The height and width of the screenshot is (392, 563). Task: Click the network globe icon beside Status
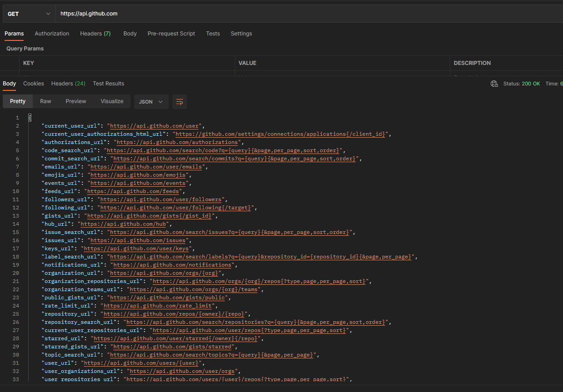point(494,84)
